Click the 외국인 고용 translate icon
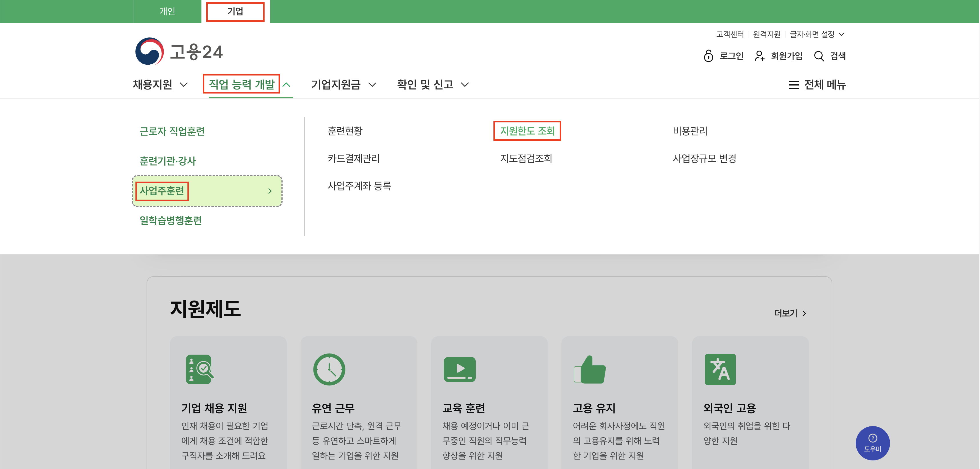Image resolution: width=980 pixels, height=469 pixels. tap(720, 369)
